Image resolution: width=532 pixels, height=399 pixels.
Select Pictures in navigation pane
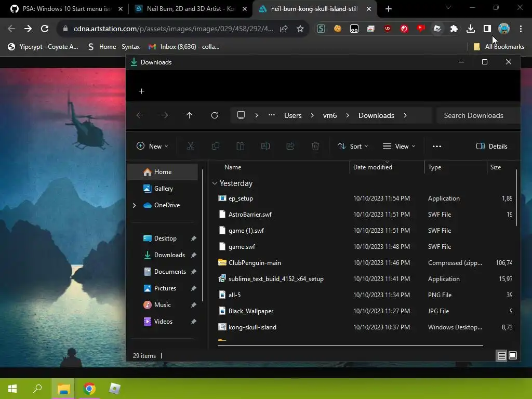[163, 288]
